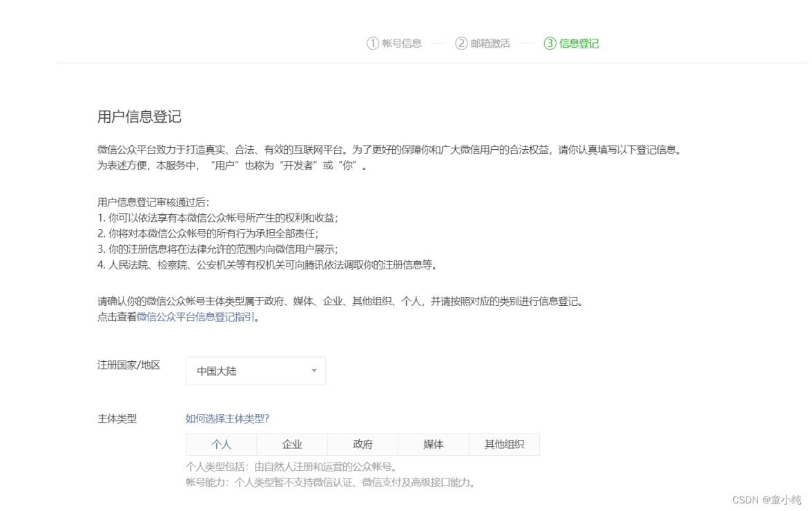Open the 如何选择主体类型? help link

227,418
